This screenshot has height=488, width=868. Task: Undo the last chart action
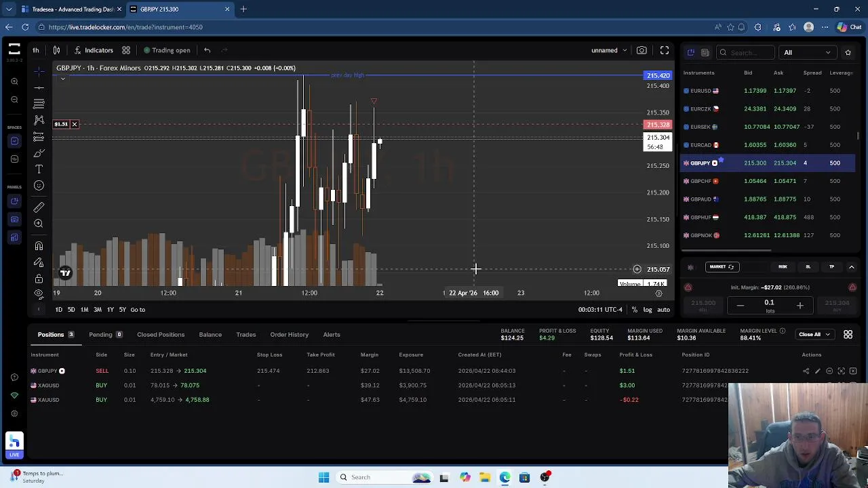(x=208, y=50)
